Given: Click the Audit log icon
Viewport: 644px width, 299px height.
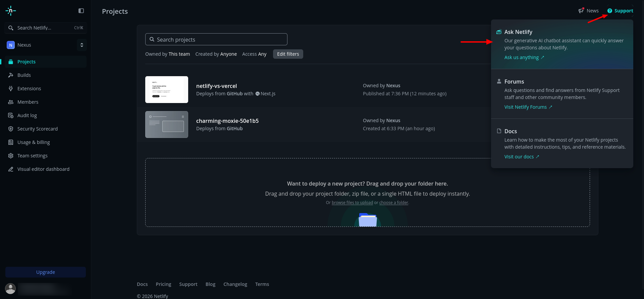Looking at the screenshot, I should 11,115.
